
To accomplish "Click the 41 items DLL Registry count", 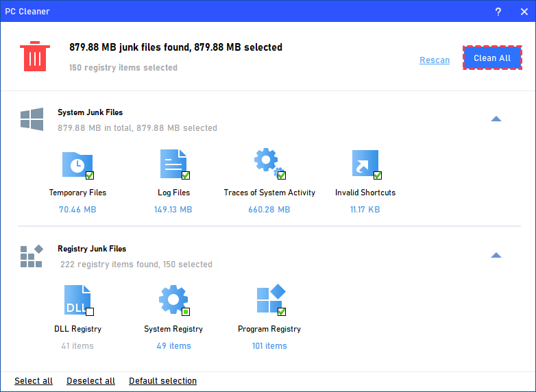I will click(77, 345).
